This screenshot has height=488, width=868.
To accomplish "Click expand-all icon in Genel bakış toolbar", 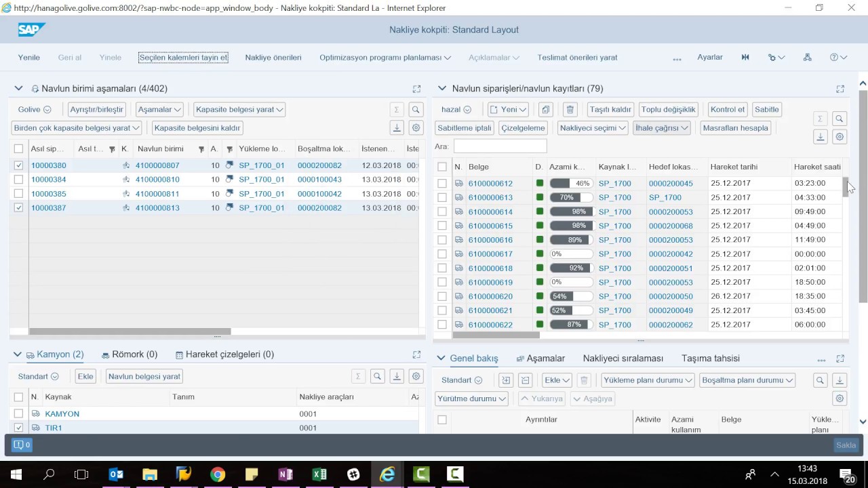I will coord(505,380).
